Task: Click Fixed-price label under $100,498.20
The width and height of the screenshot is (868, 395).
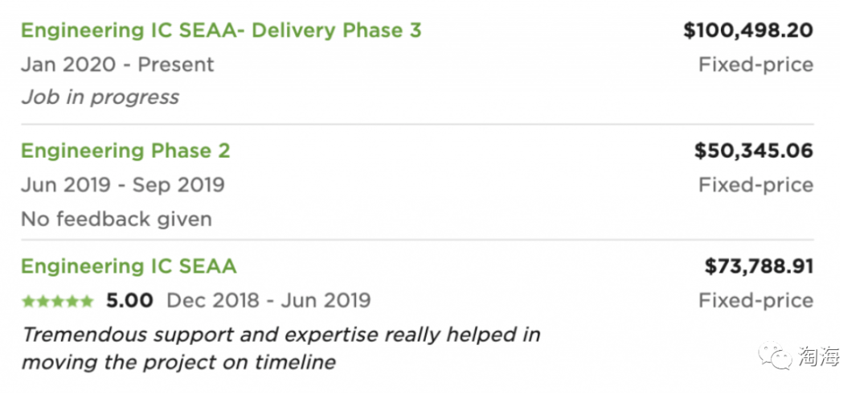Action: coord(756,65)
